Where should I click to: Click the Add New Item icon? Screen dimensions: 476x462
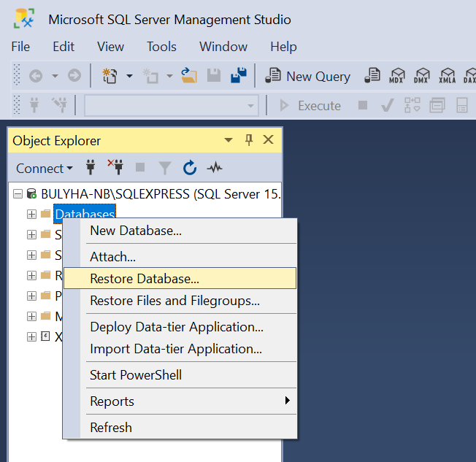(150, 76)
